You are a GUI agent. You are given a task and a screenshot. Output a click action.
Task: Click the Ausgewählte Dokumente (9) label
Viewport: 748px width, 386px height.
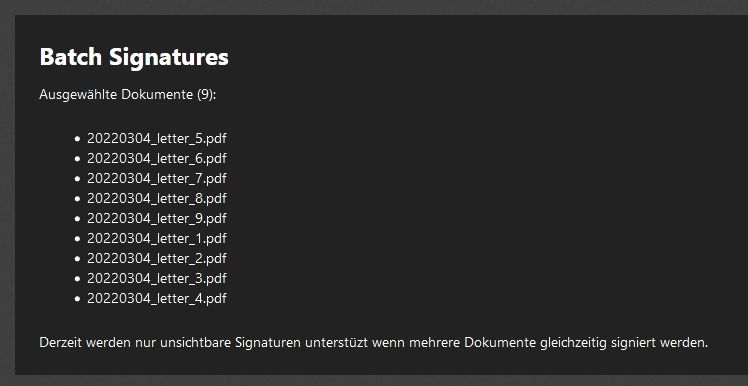point(128,94)
